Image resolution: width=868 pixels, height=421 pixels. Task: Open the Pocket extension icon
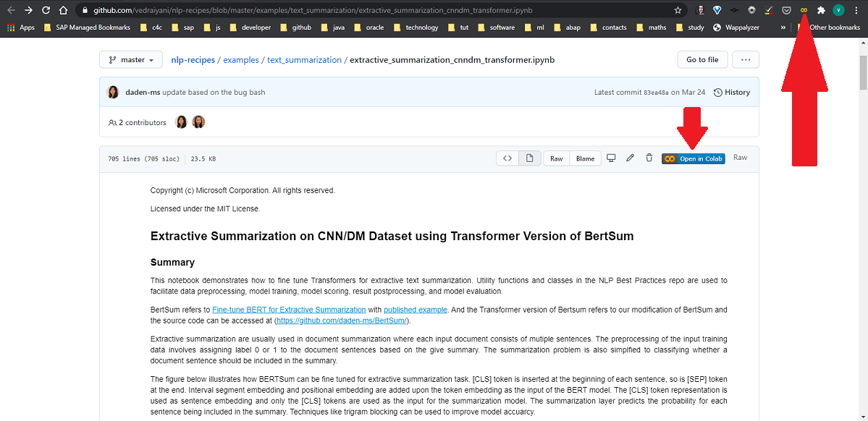(786, 10)
